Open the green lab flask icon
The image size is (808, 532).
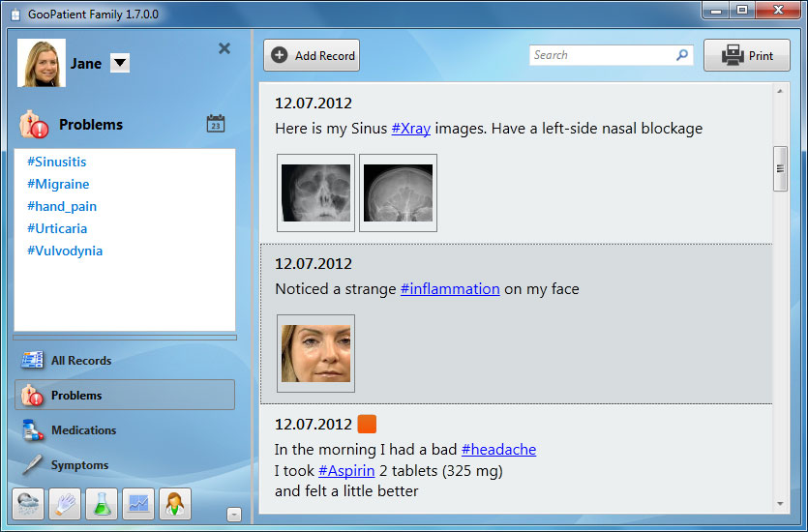[102, 504]
